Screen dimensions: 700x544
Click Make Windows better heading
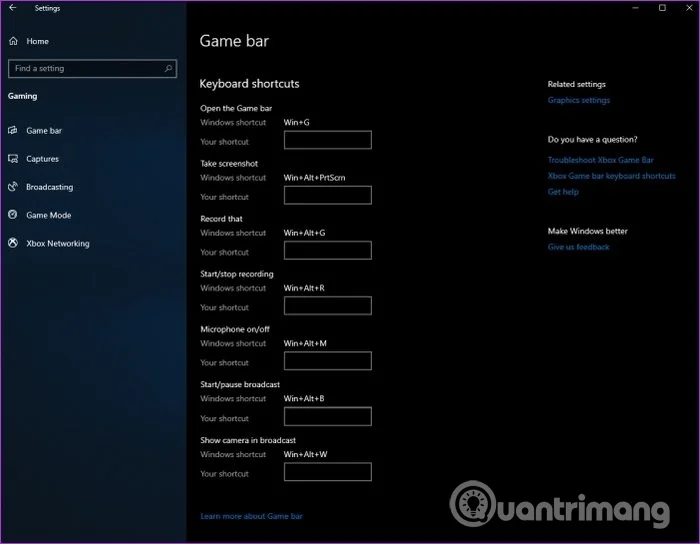[588, 231]
